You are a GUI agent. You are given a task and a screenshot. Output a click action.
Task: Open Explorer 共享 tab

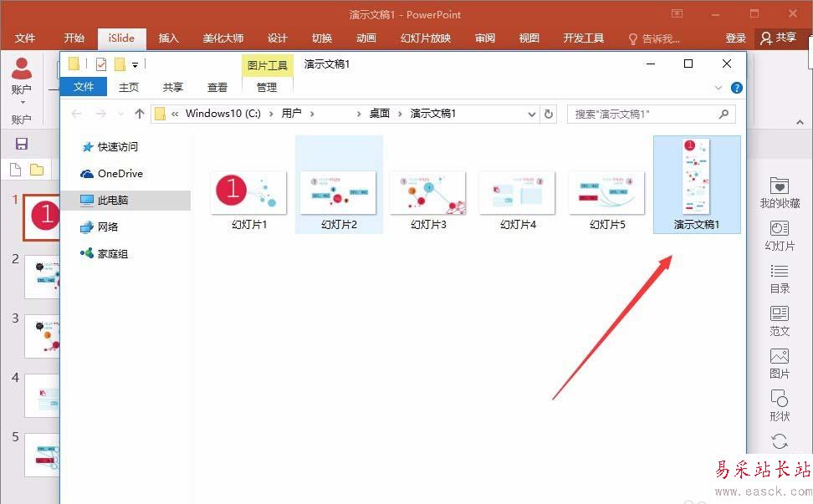(172, 87)
